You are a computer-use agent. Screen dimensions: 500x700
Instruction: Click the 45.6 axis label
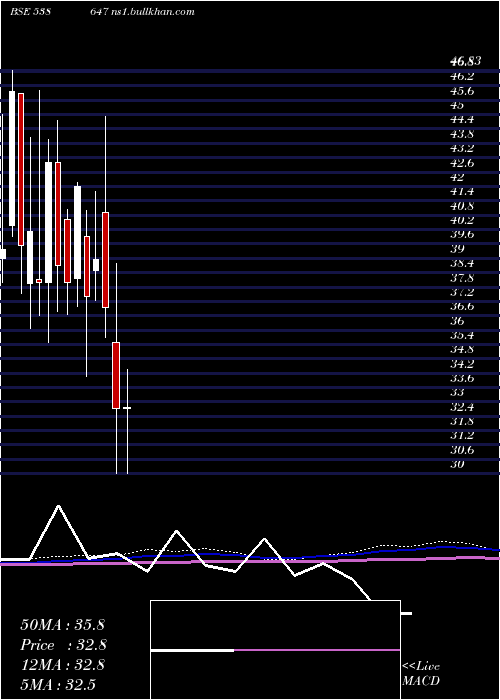(x=462, y=91)
